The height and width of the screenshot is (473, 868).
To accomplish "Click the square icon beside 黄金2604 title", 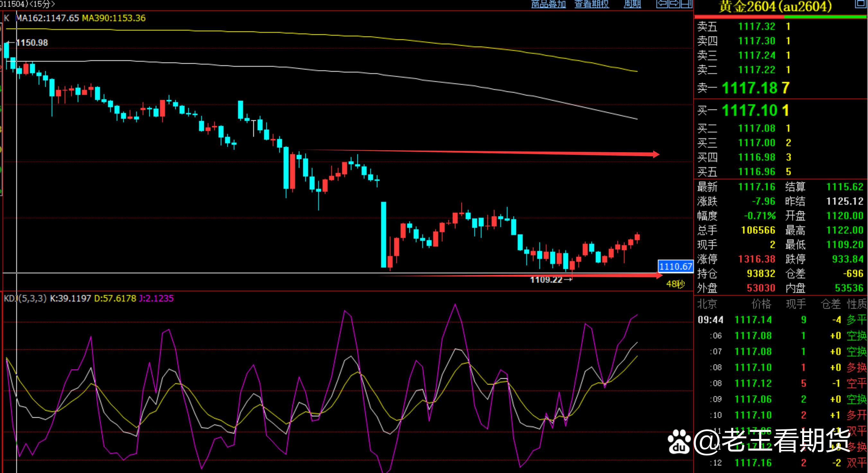I will point(860,4).
